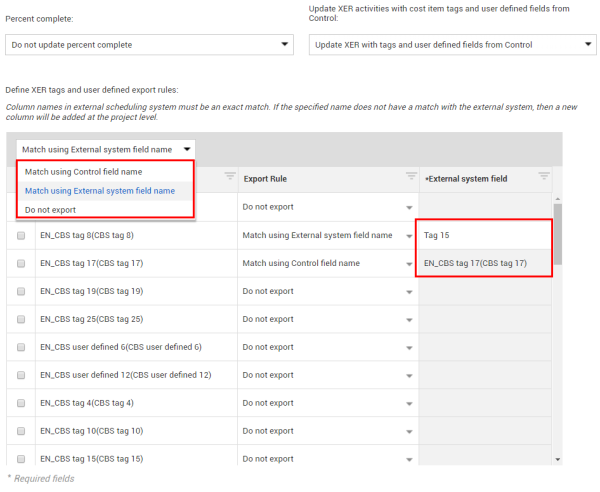Select 'EN_CBS user defined 6' name cell
This screenshot has height=492, width=600.
(x=136, y=347)
